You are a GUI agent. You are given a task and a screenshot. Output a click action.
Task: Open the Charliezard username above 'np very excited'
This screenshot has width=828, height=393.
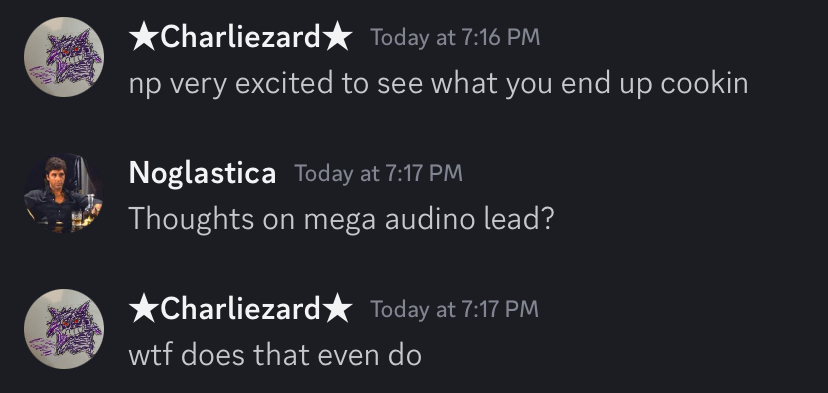241,37
